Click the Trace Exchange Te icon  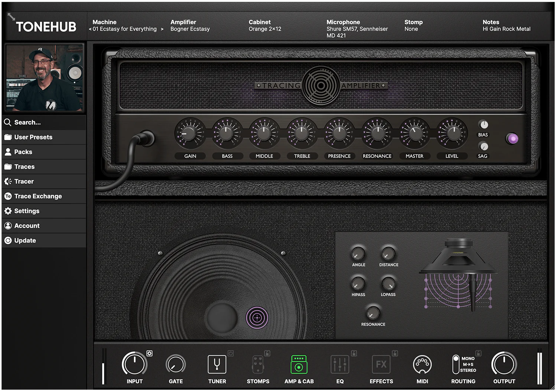click(8, 196)
